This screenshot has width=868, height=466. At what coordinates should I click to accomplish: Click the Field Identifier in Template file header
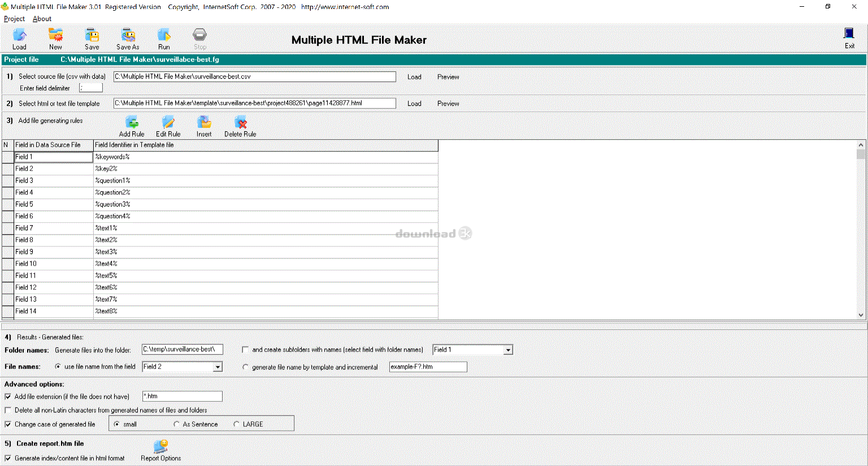point(266,145)
